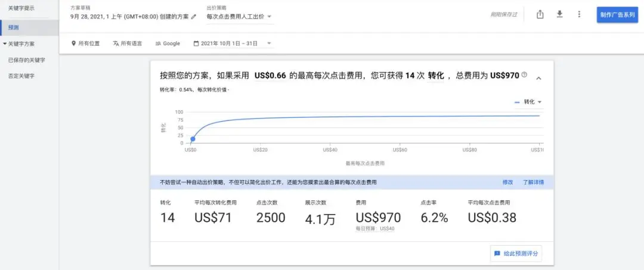The width and height of the screenshot is (644, 270).
Task: Open the date range dropdown arrow
Action: tap(269, 44)
